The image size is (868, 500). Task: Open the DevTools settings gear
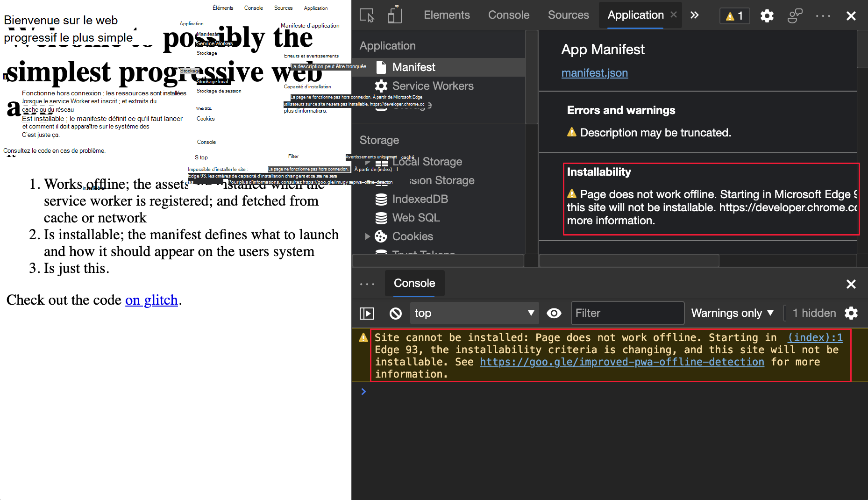(767, 15)
